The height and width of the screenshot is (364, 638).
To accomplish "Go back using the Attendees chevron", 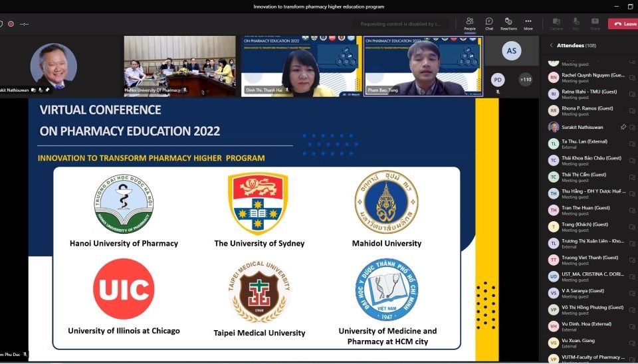I will (x=552, y=46).
